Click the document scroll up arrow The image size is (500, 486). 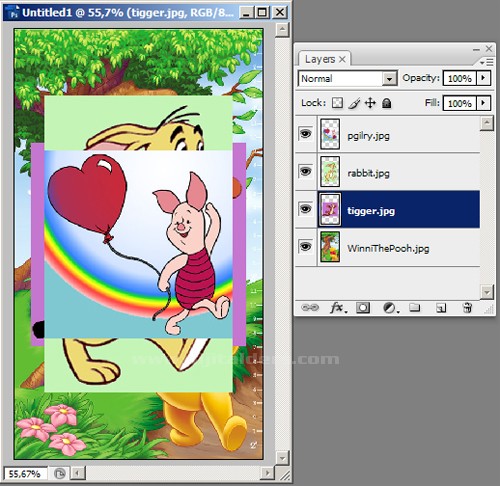tap(282, 29)
